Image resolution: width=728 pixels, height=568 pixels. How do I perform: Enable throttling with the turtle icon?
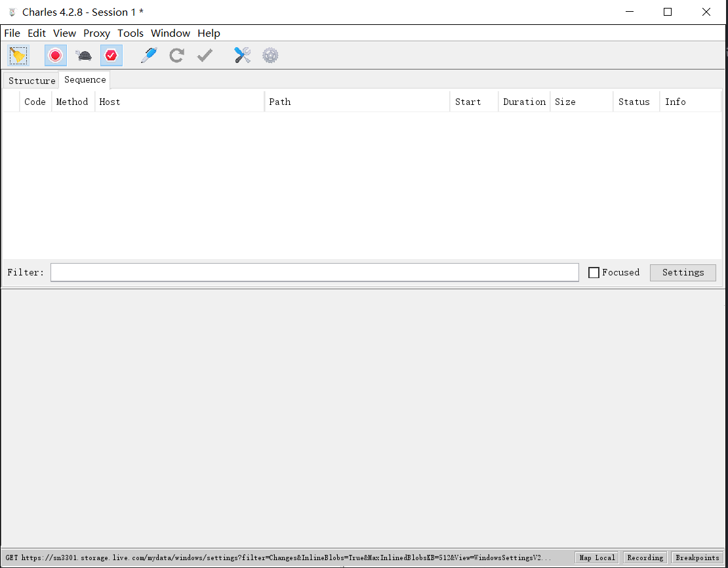click(x=84, y=56)
